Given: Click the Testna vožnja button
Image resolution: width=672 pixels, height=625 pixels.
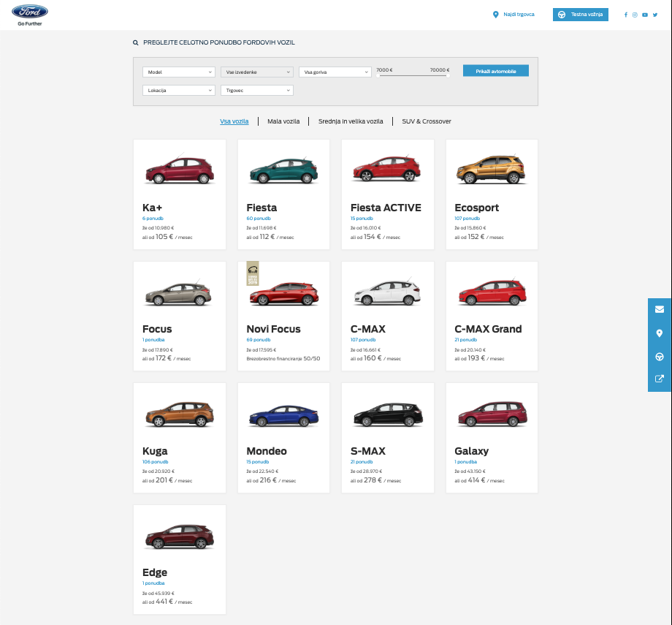Looking at the screenshot, I should click(580, 15).
